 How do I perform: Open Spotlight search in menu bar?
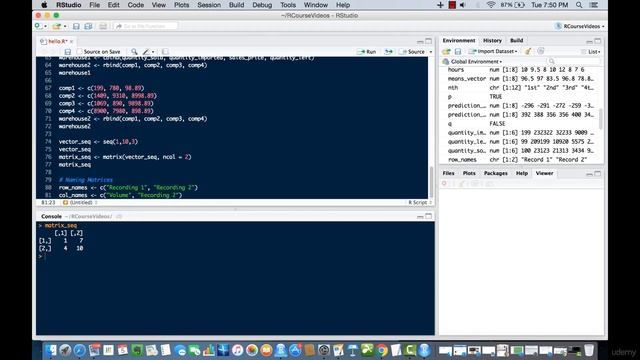click(x=579, y=5)
